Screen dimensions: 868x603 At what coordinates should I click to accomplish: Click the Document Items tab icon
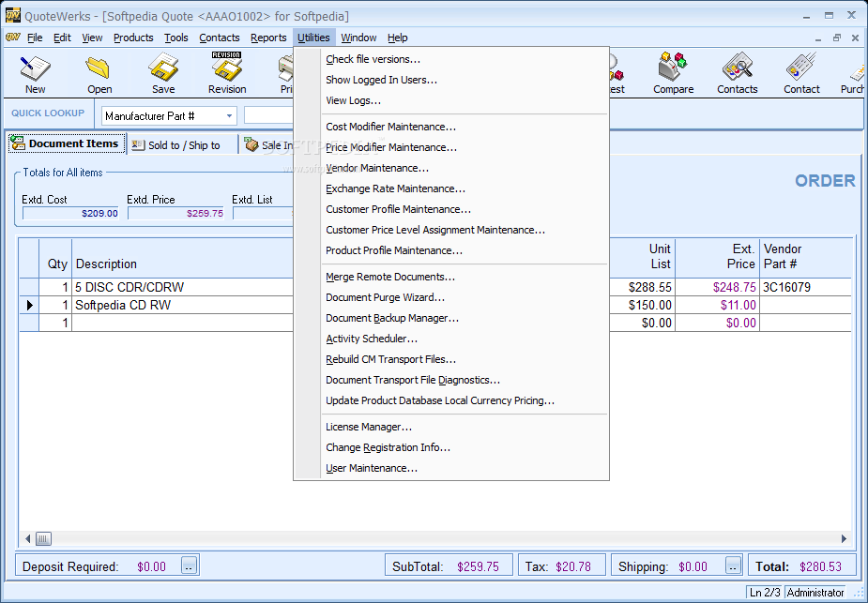[18, 143]
